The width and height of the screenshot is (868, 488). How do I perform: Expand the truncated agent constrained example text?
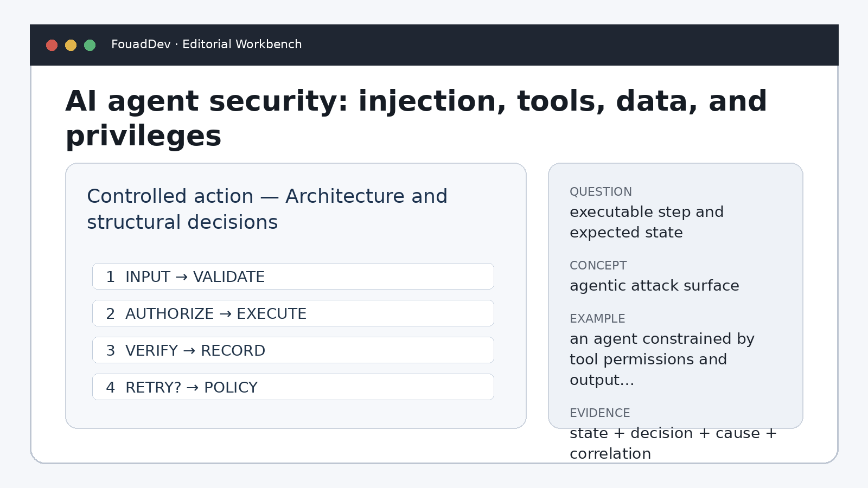point(662,359)
